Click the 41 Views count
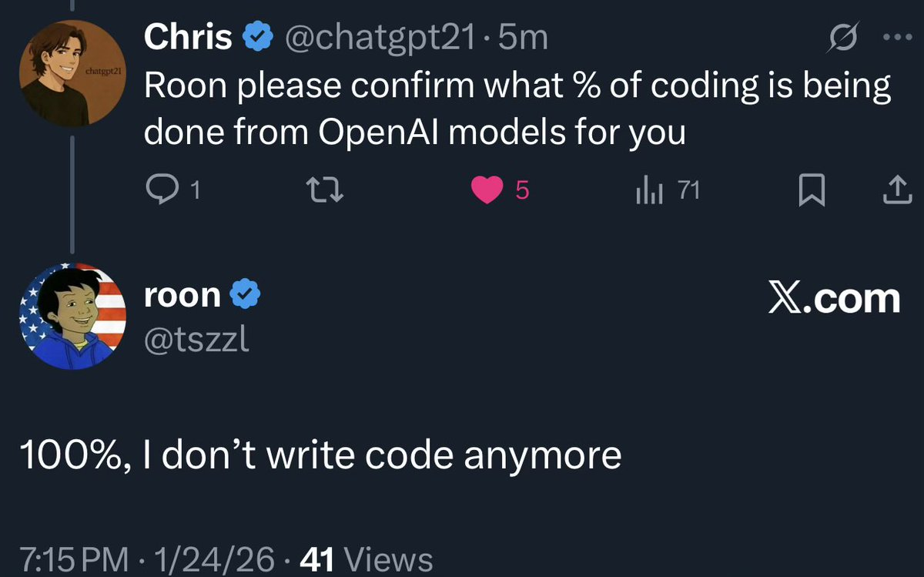 367,559
